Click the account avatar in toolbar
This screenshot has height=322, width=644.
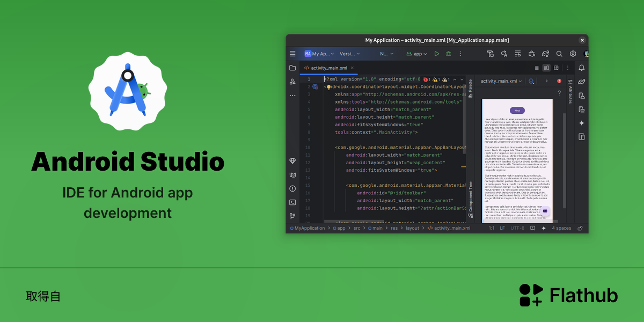pyautogui.click(x=586, y=54)
